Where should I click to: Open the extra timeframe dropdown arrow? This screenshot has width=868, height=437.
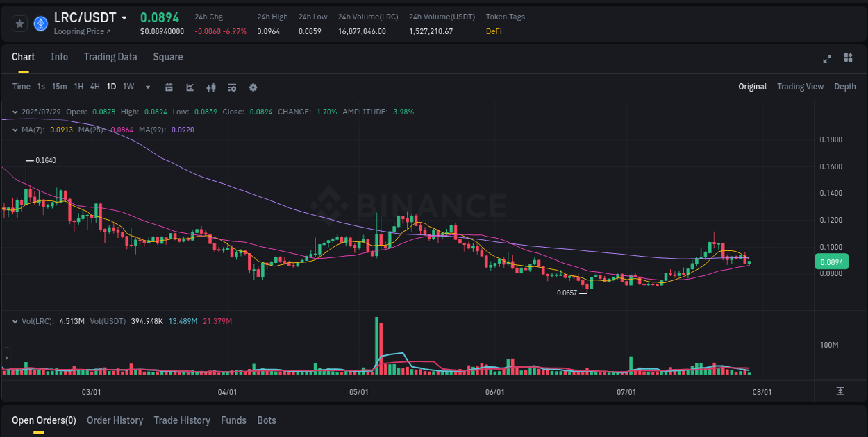pyautogui.click(x=147, y=87)
